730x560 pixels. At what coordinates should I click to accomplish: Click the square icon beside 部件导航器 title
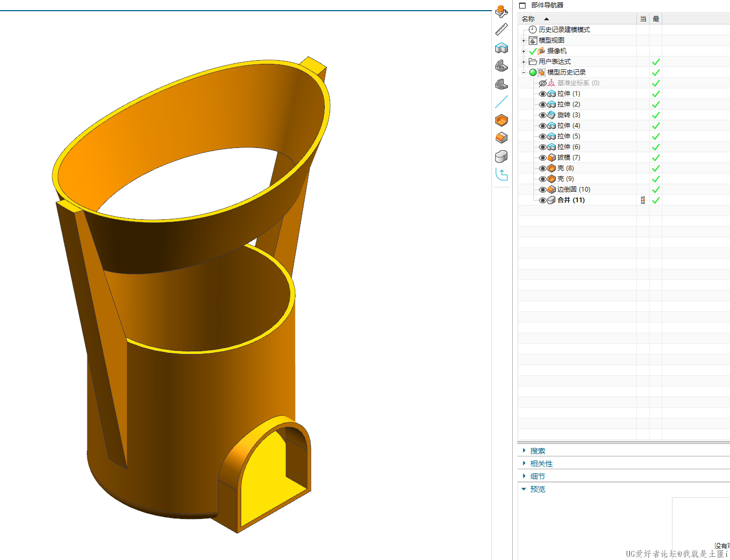522,5
